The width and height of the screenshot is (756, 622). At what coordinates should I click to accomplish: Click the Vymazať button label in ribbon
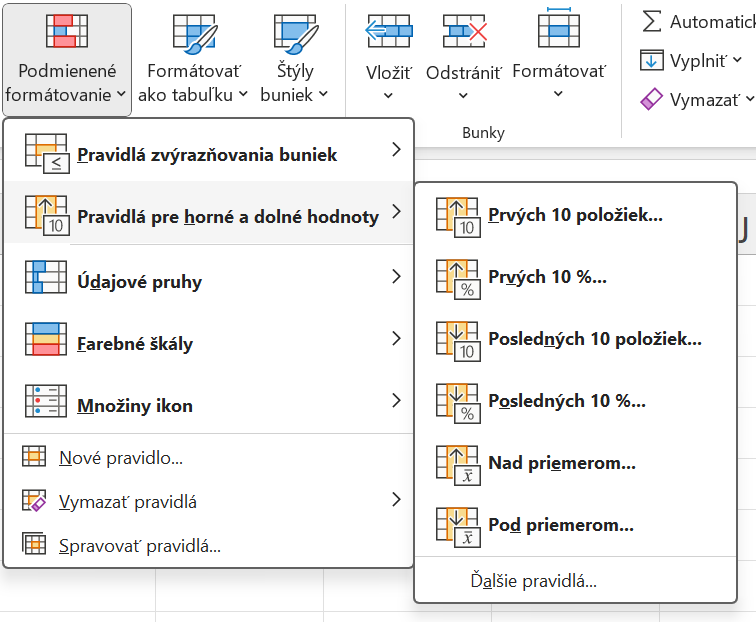tap(704, 100)
